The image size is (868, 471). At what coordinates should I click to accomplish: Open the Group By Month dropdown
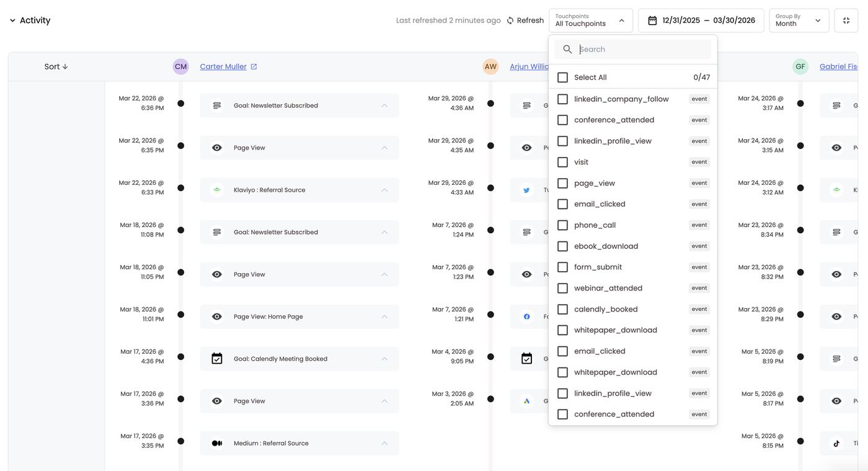[799, 20]
